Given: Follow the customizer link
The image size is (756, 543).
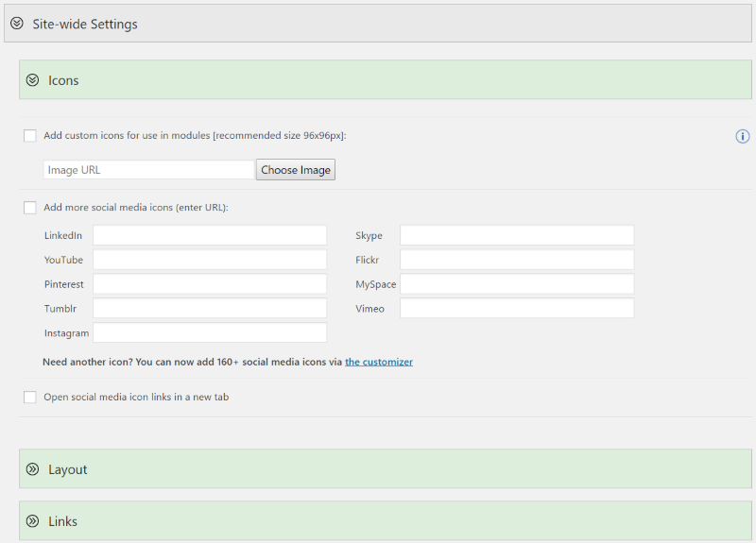Looking at the screenshot, I should pyautogui.click(x=379, y=362).
